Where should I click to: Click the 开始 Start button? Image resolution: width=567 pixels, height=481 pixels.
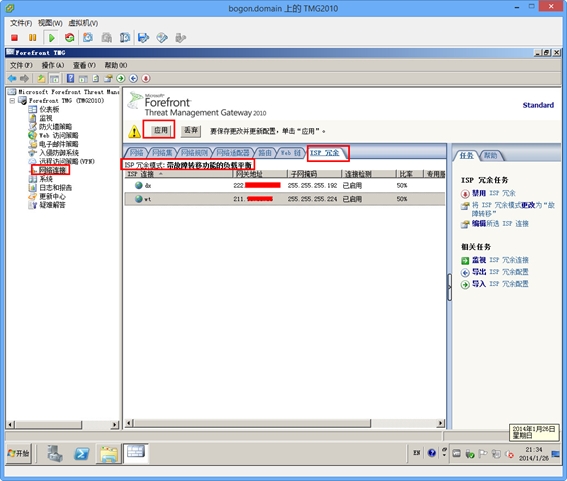19,453
